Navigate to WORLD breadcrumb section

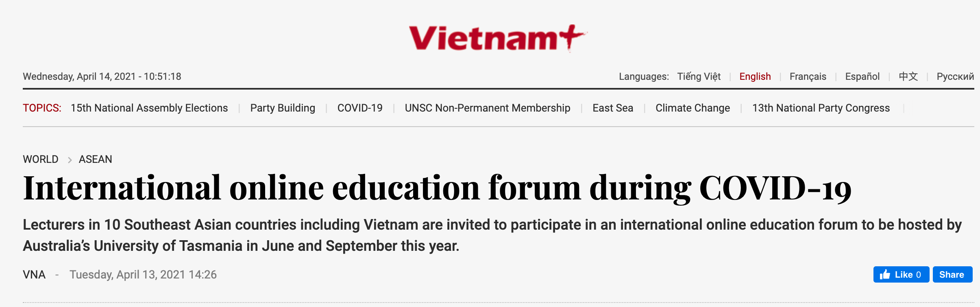41,159
